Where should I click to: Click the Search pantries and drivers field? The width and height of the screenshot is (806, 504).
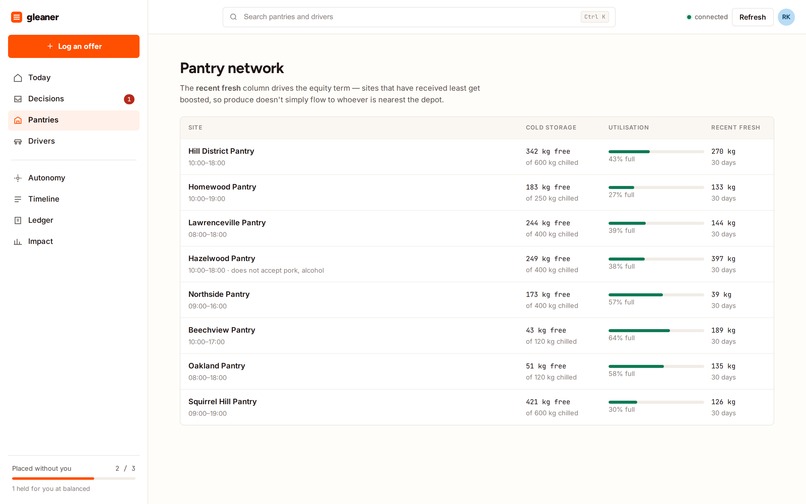[x=419, y=17]
